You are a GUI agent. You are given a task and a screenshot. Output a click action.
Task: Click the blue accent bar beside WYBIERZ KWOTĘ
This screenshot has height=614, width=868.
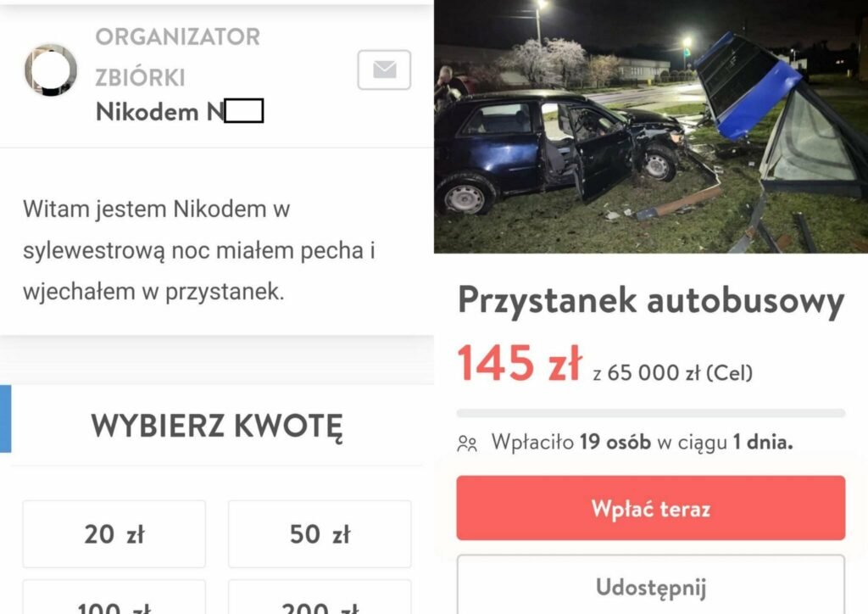[x=6, y=419]
